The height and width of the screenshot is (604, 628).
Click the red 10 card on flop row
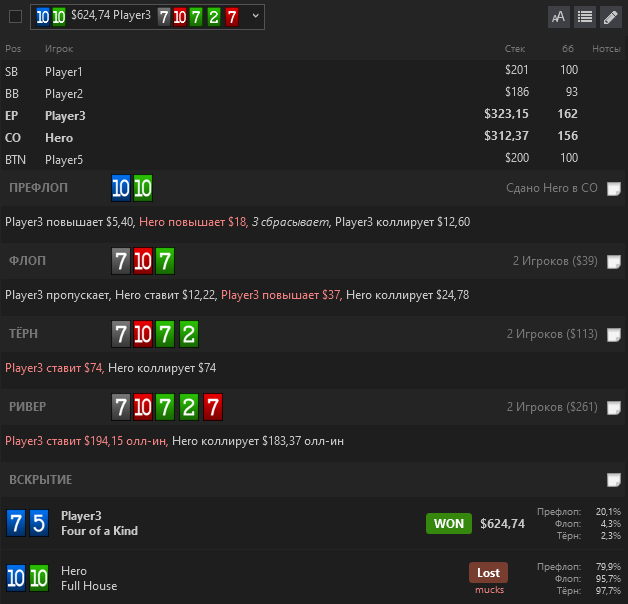(143, 261)
